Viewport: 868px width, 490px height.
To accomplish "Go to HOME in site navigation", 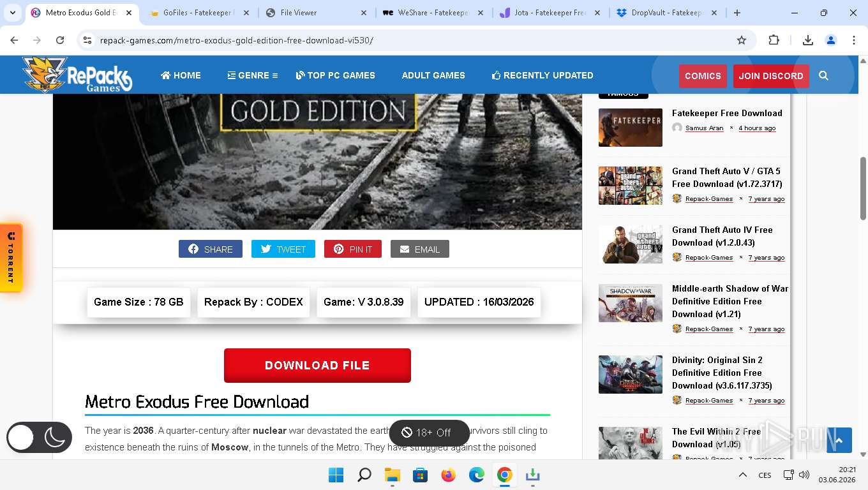I will coord(181,75).
